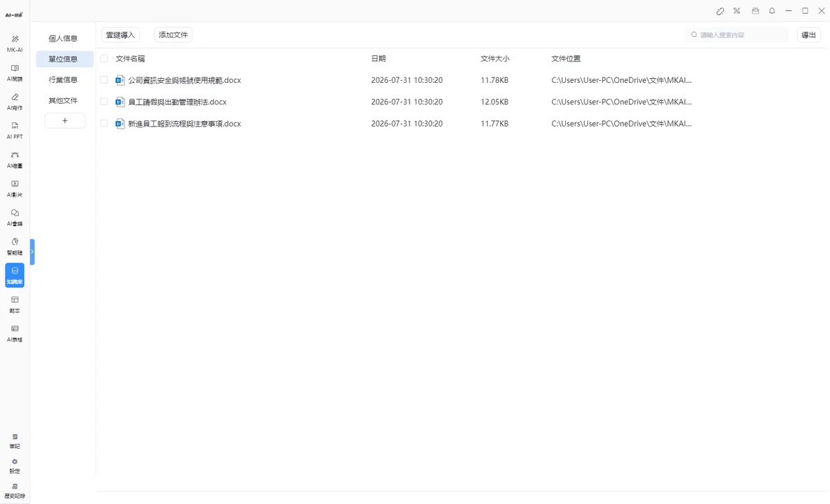Viewport: 830px width, 504px height.
Task: View 歷史記錄 history records
Action: pyautogui.click(x=15, y=491)
